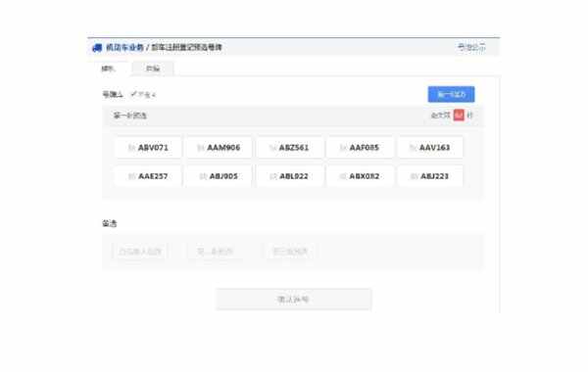Pick plate number ABJ223

430,176
